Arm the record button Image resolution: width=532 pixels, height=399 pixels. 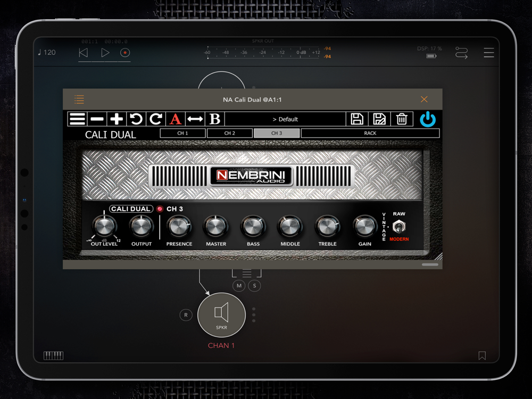coord(125,53)
